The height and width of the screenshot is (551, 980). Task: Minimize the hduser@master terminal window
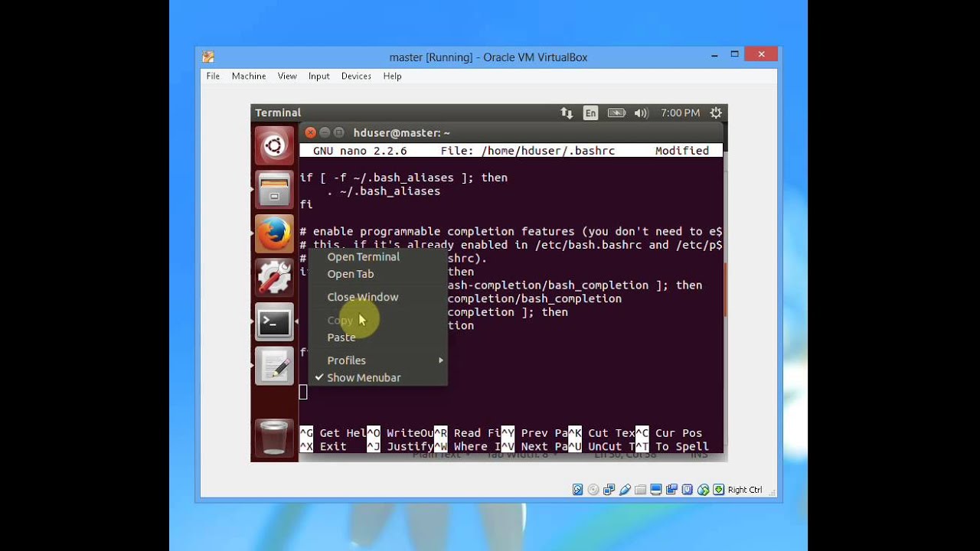(x=325, y=132)
